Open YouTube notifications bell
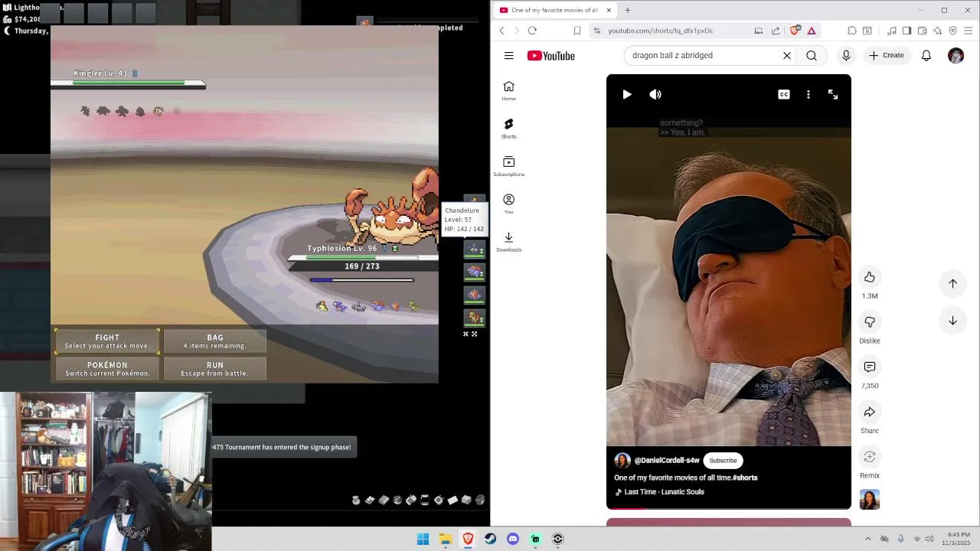 [926, 55]
